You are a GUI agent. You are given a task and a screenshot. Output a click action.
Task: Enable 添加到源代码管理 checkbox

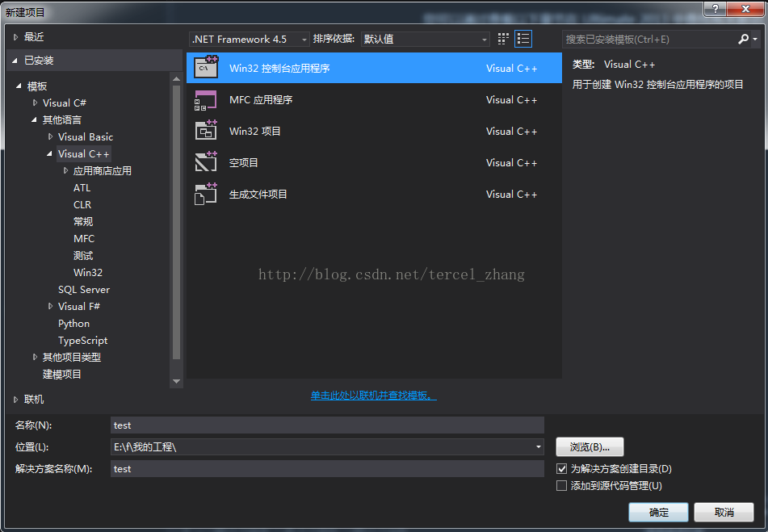[x=562, y=485]
